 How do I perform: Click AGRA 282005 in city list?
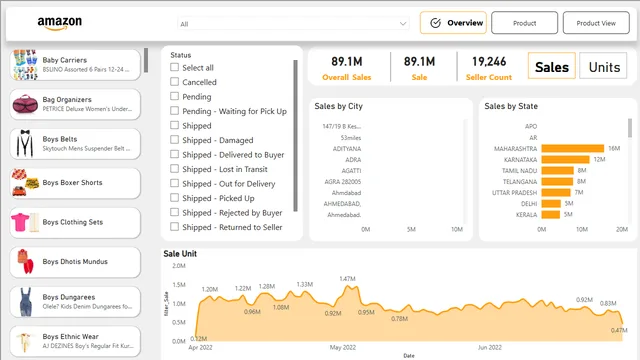coord(342,182)
